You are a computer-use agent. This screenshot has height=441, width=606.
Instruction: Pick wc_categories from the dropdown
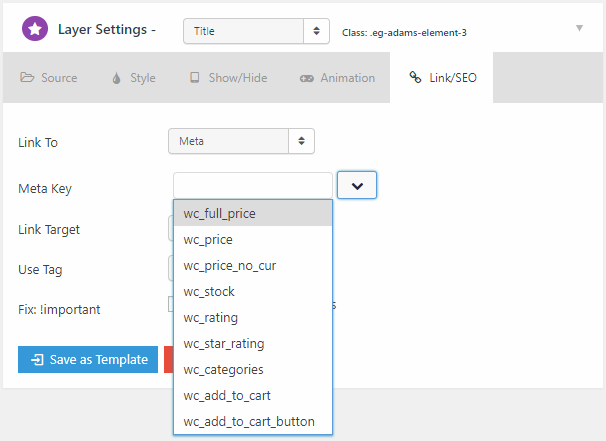253,369
